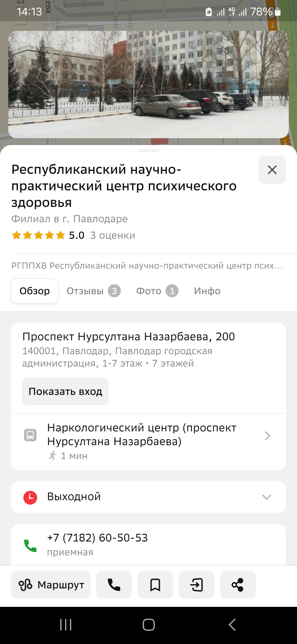Image resolution: width=297 pixels, height=644 pixels.
Task: Tap the show entrance icon in toolbar
Action: 196,585
